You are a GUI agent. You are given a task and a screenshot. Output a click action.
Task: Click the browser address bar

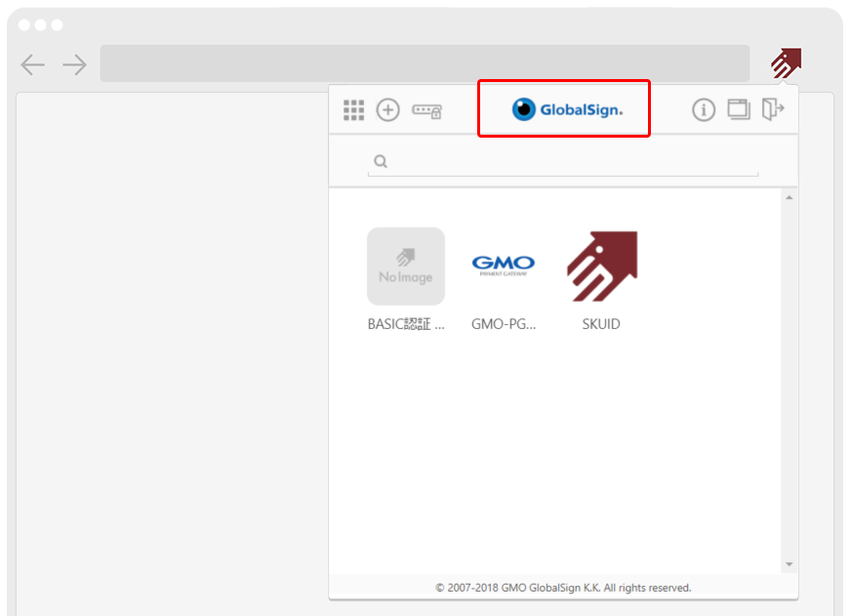pos(425,63)
